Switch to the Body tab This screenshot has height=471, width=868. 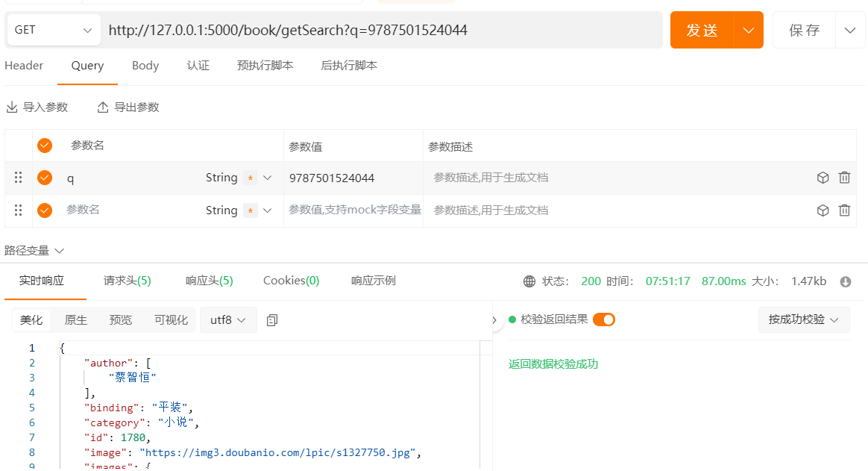(x=145, y=66)
